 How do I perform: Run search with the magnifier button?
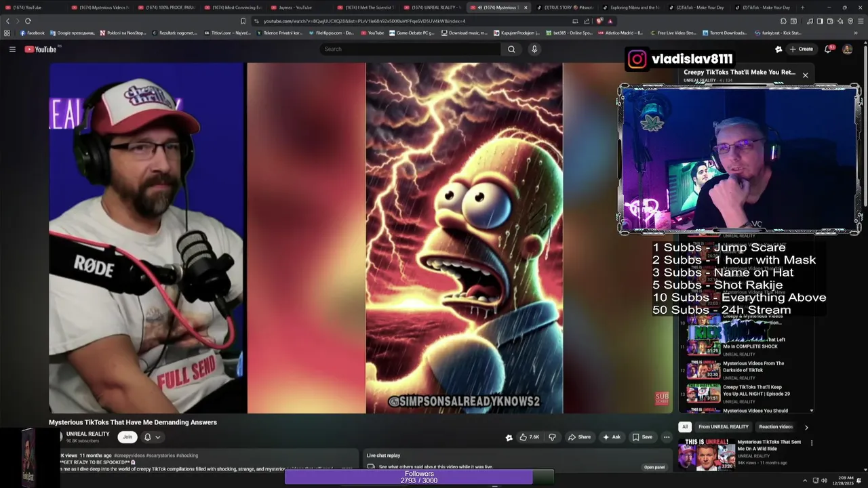pos(511,49)
